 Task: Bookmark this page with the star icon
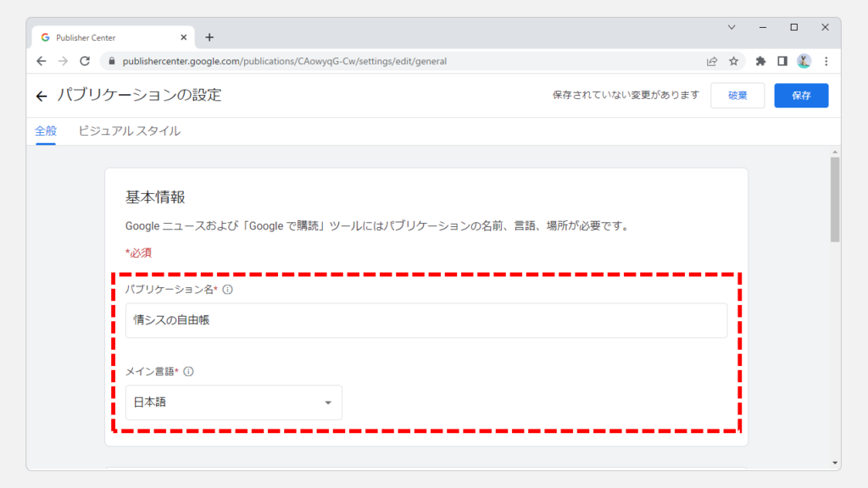[x=733, y=61]
